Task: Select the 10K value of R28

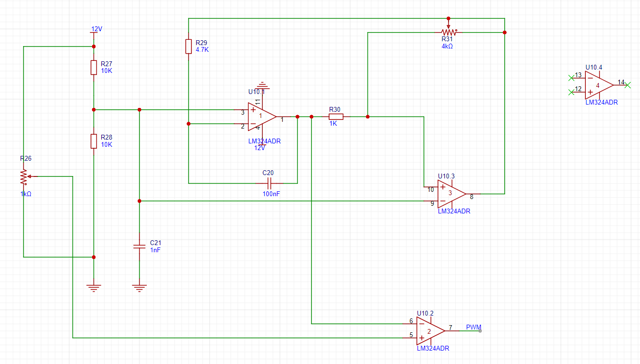Action: tap(107, 144)
